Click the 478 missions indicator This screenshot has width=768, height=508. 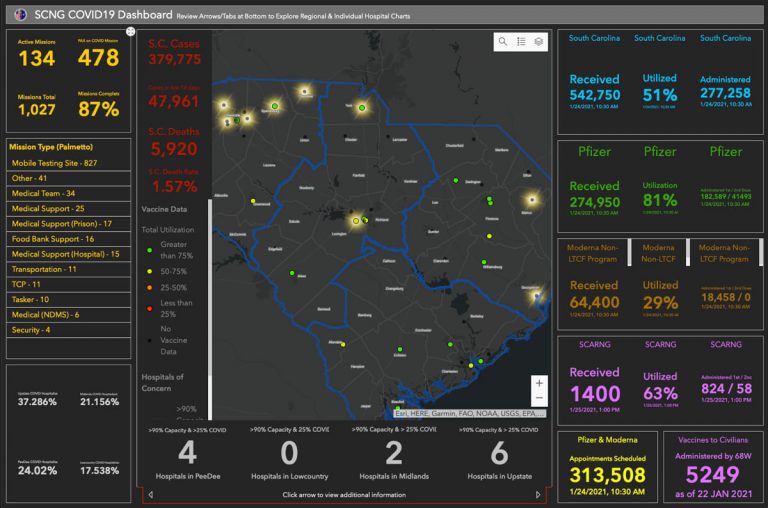(98, 58)
